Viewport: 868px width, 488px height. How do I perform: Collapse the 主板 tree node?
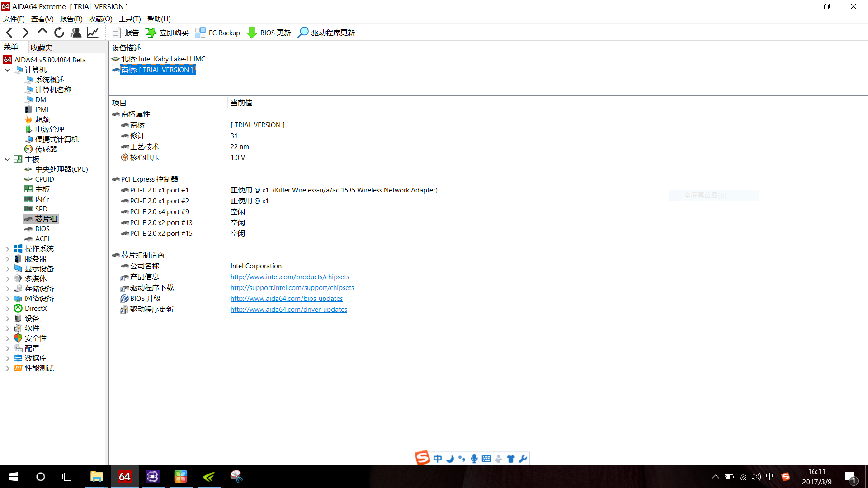8,160
